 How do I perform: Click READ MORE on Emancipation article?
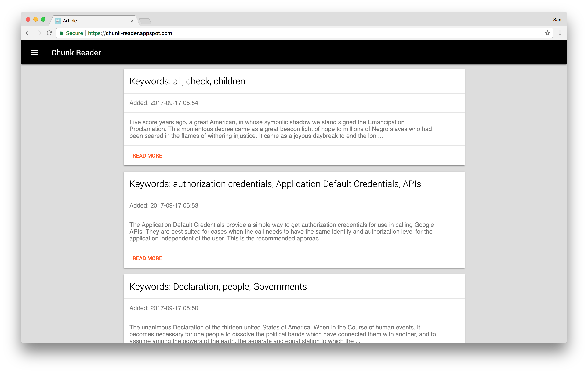point(147,156)
